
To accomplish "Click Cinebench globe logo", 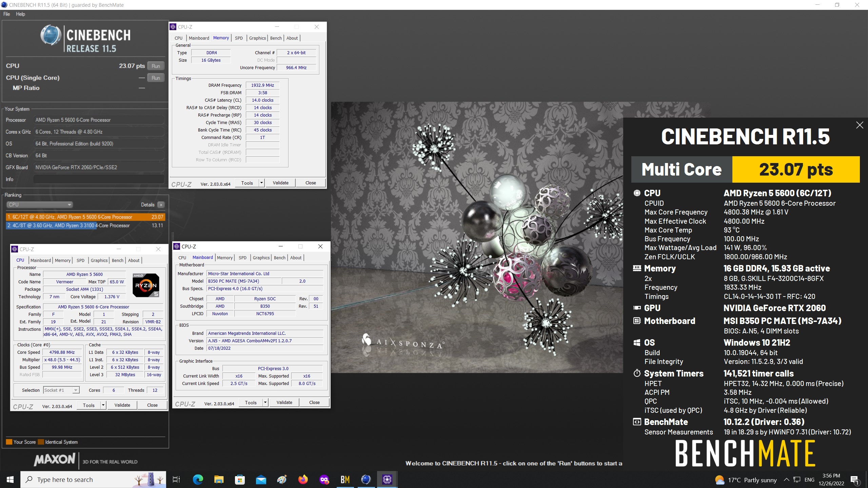I will 51,35.
